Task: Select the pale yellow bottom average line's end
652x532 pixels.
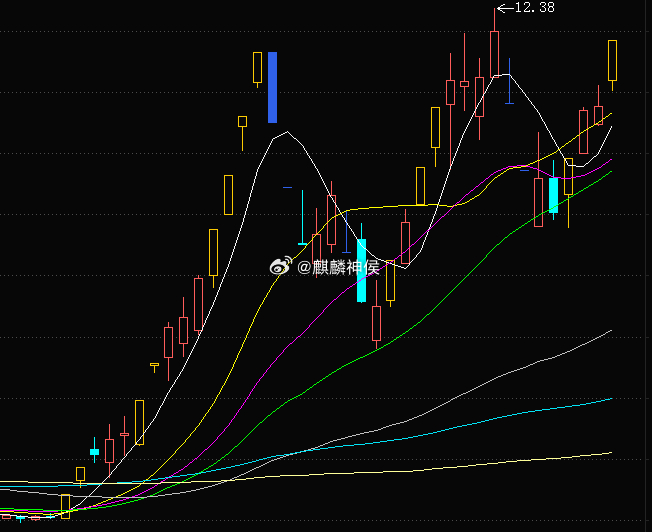Action: [x=611, y=453]
